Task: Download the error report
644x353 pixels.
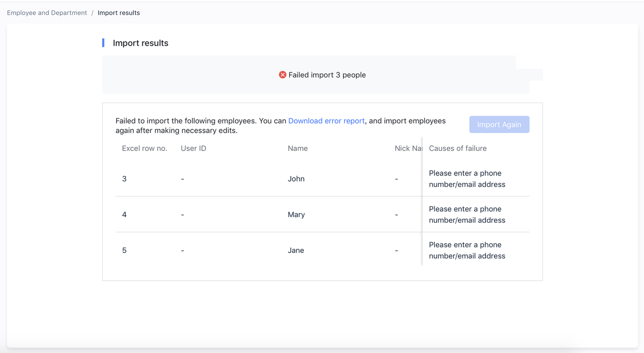Action: click(326, 121)
